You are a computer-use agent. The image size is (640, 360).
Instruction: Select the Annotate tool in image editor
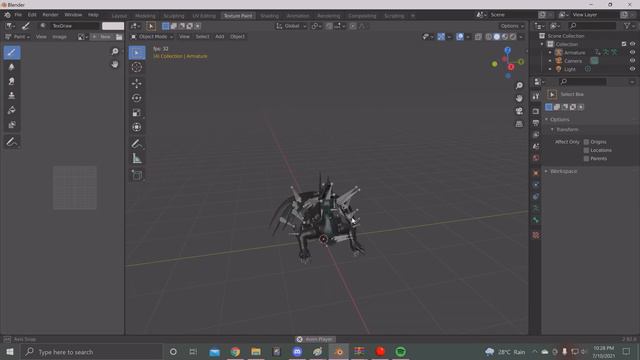tap(12, 142)
